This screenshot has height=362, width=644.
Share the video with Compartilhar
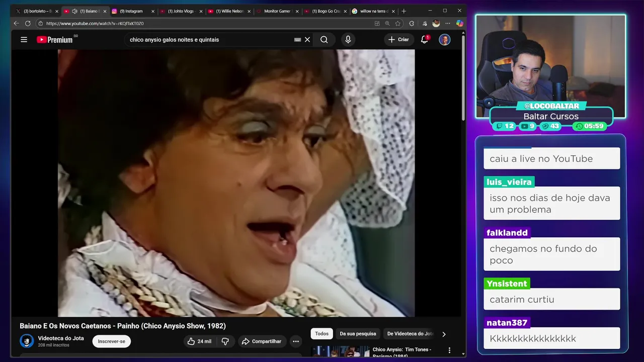tap(262, 341)
